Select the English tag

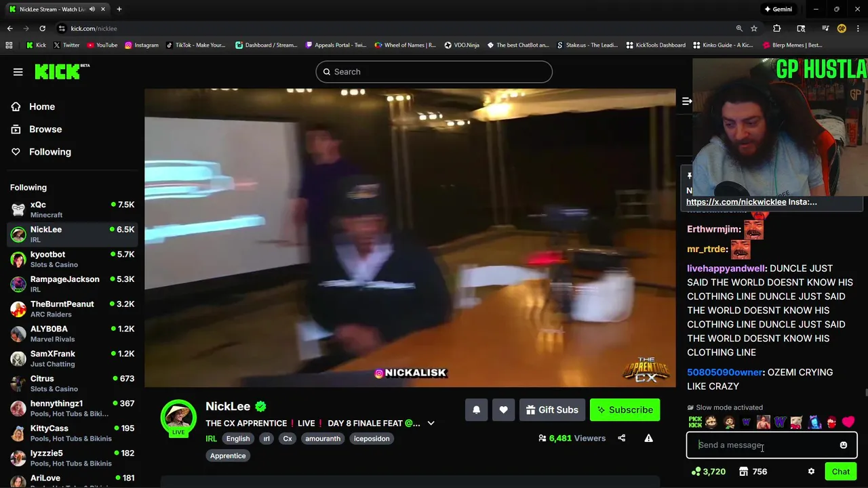tap(238, 439)
